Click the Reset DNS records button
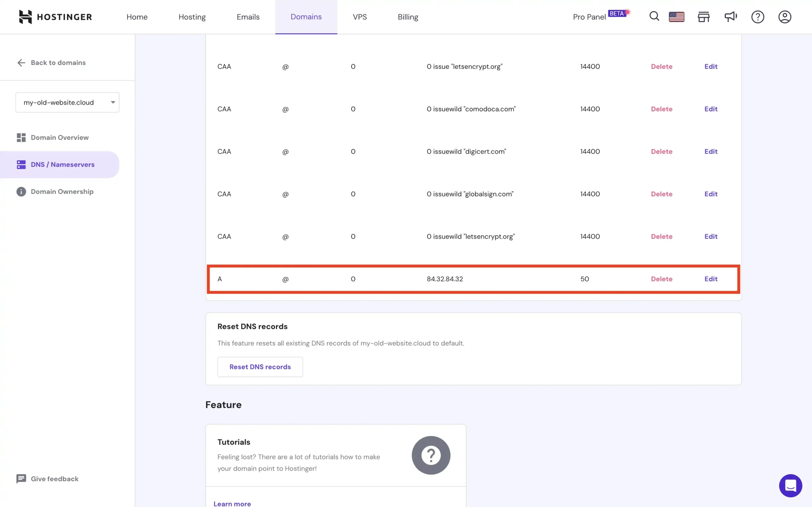Screen dimensions: 812x507 coord(260,367)
